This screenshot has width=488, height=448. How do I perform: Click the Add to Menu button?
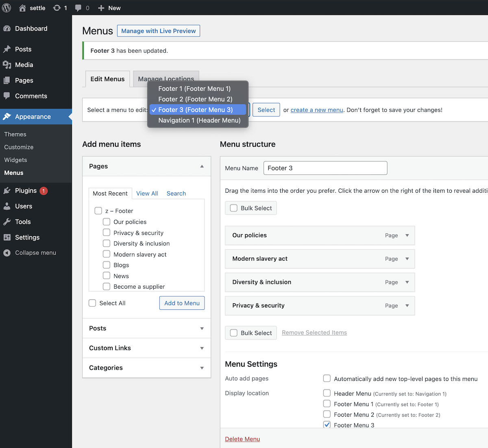(182, 303)
